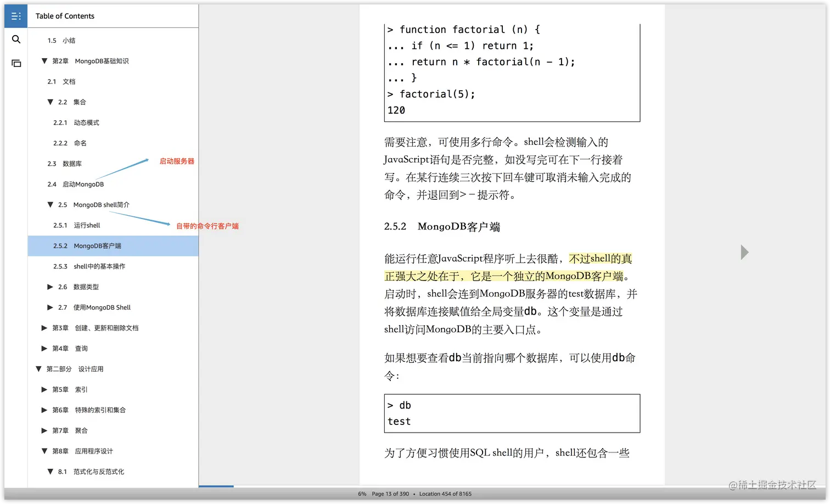Collapse the 2.5 MongoDB shell简介 section

[51, 205]
